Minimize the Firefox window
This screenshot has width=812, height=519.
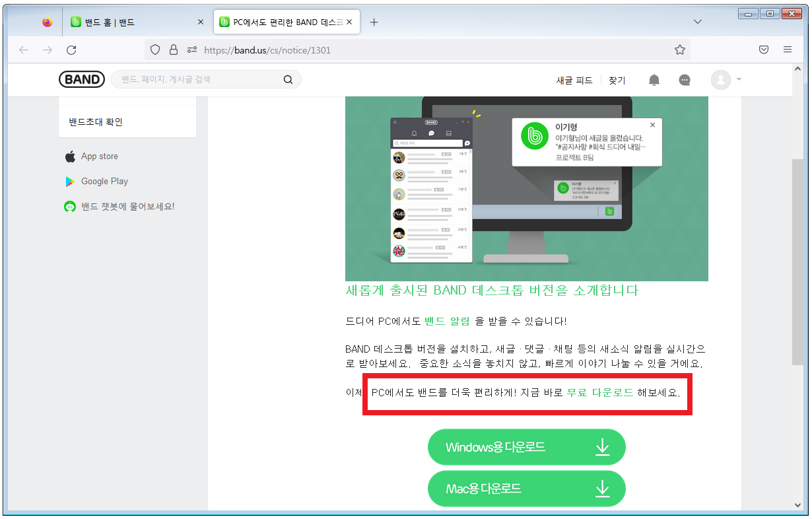[x=748, y=13]
